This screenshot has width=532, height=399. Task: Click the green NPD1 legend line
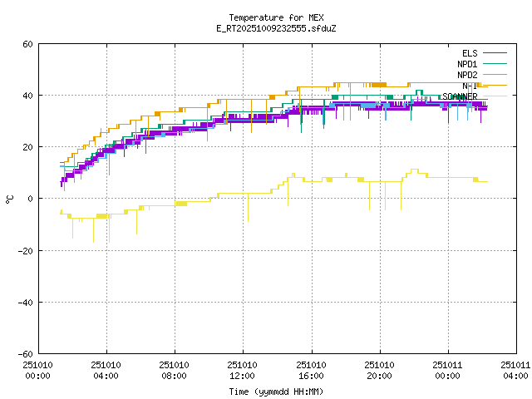[x=495, y=64]
